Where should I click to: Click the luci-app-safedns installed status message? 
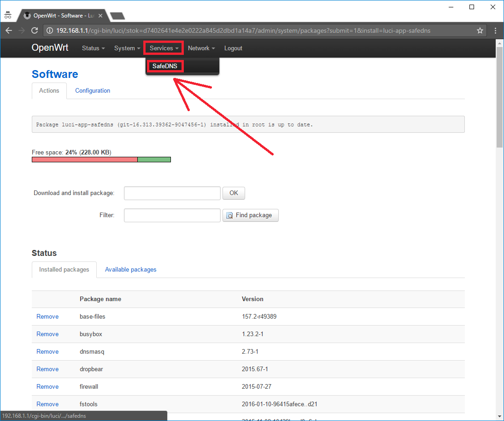(x=248, y=125)
